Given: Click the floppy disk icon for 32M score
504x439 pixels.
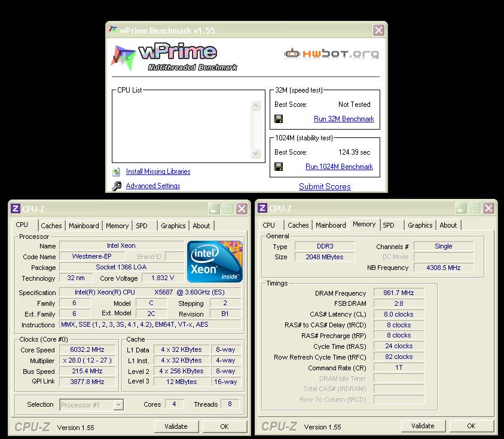Looking at the screenshot, I should tap(279, 119).
